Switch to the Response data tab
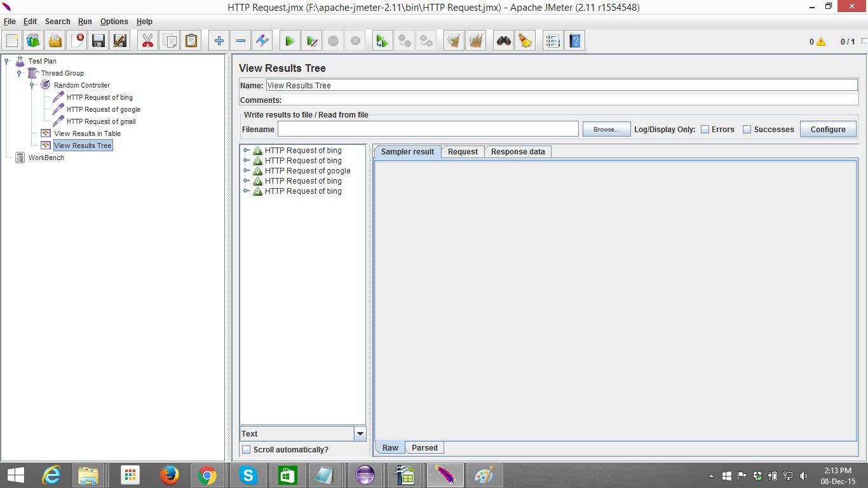Image resolution: width=868 pixels, height=488 pixels. (x=518, y=152)
